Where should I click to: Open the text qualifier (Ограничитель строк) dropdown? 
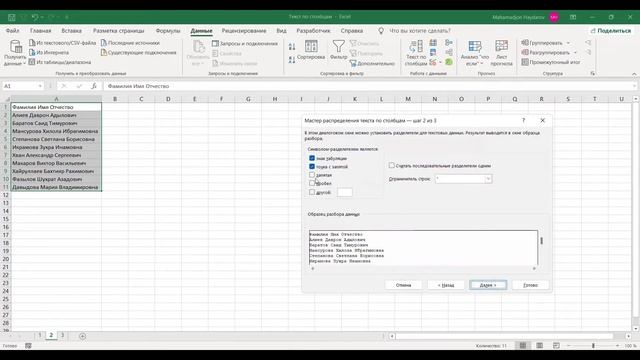pos(488,179)
